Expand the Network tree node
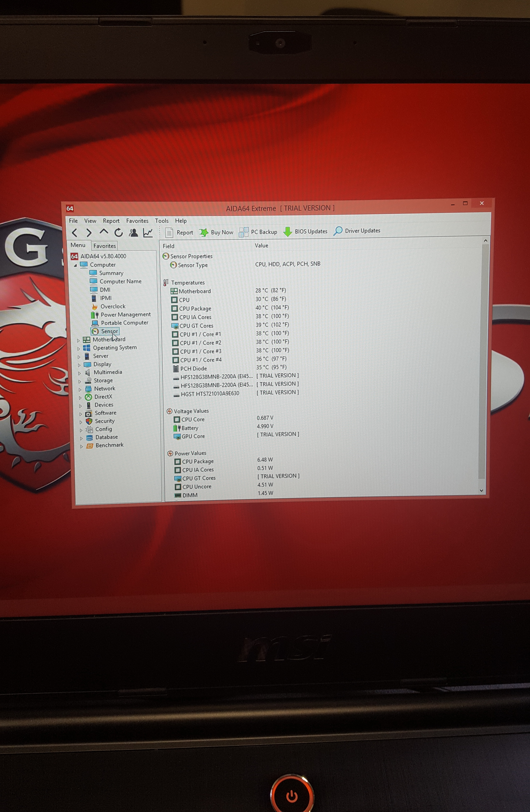The height and width of the screenshot is (812, 530). pyautogui.click(x=80, y=390)
